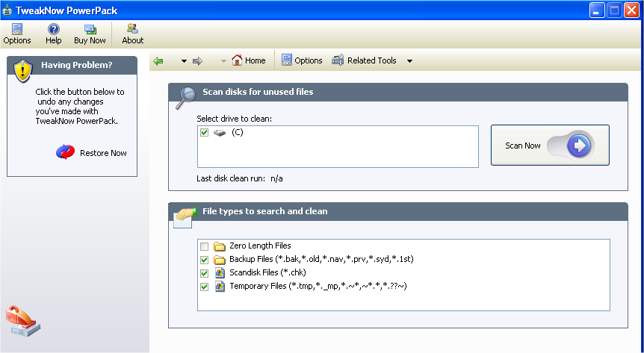Uncheck Backup Files checkbox

204,260
